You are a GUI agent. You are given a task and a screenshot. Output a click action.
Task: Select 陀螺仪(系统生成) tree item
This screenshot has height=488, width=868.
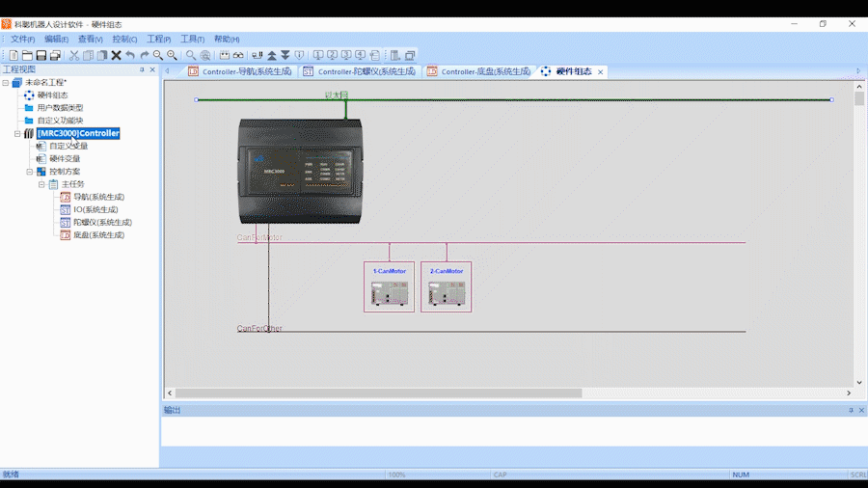[102, 223]
